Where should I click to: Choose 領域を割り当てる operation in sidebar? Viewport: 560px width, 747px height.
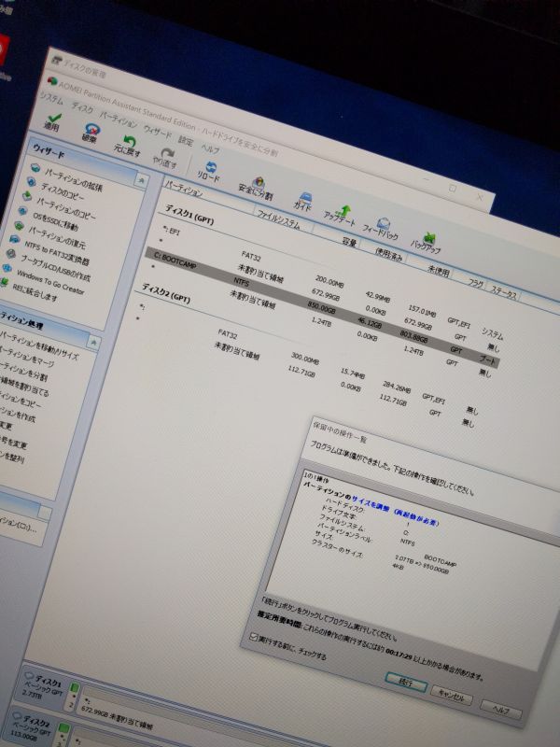pos(24,387)
